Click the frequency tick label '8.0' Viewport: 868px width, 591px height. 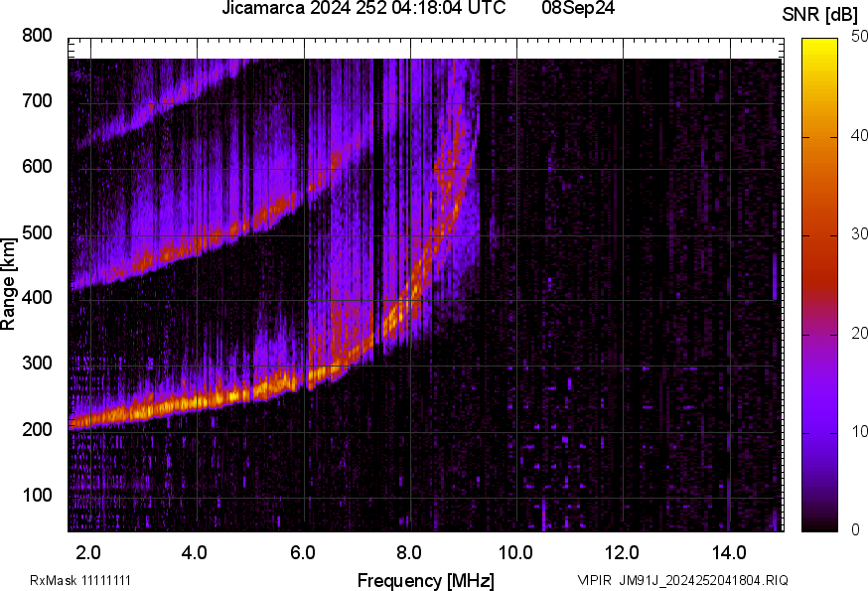409,552
